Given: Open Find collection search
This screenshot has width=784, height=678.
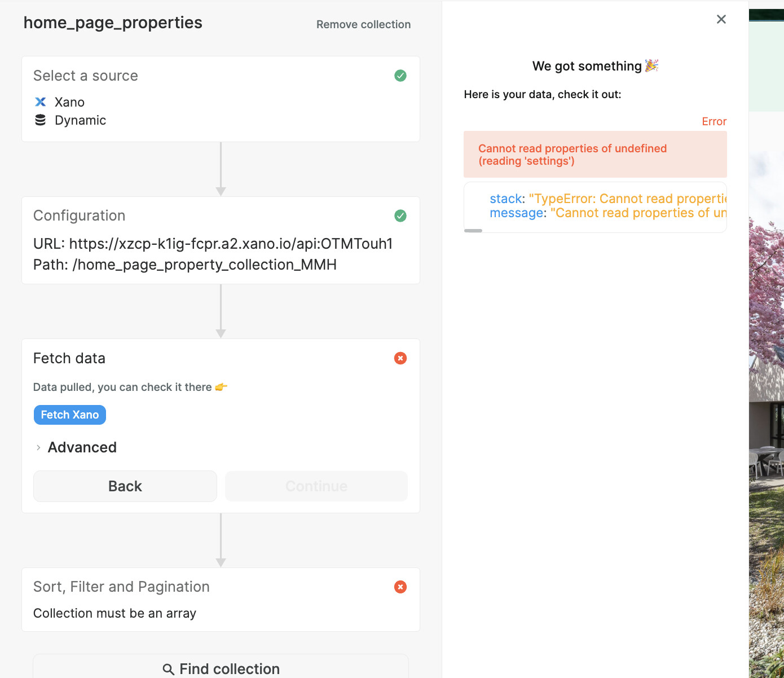Looking at the screenshot, I should tap(230, 669).
